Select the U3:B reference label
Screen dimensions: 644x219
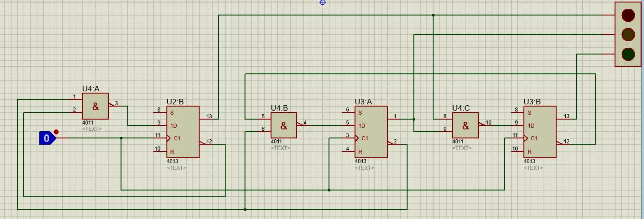pos(532,102)
